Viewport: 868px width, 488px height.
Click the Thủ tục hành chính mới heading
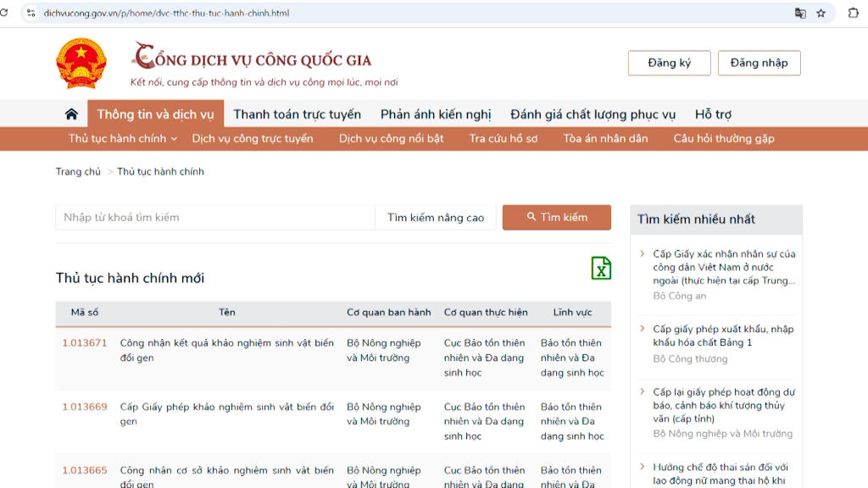(x=130, y=278)
